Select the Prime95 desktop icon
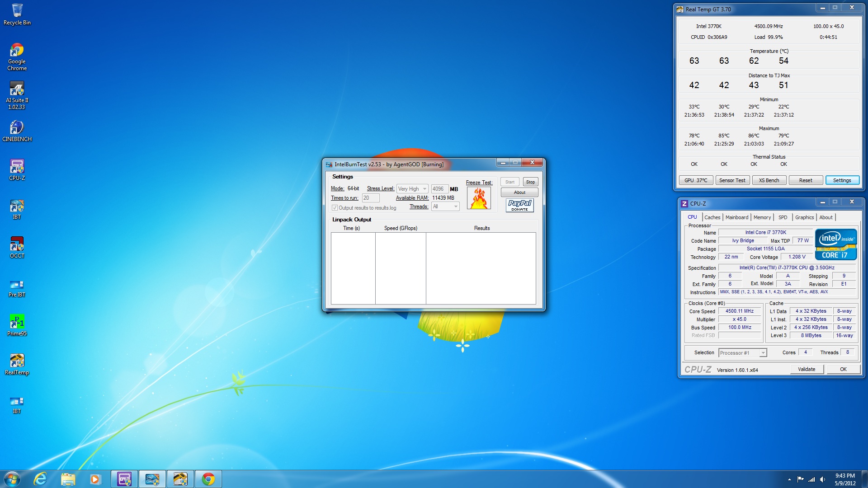 (x=17, y=325)
